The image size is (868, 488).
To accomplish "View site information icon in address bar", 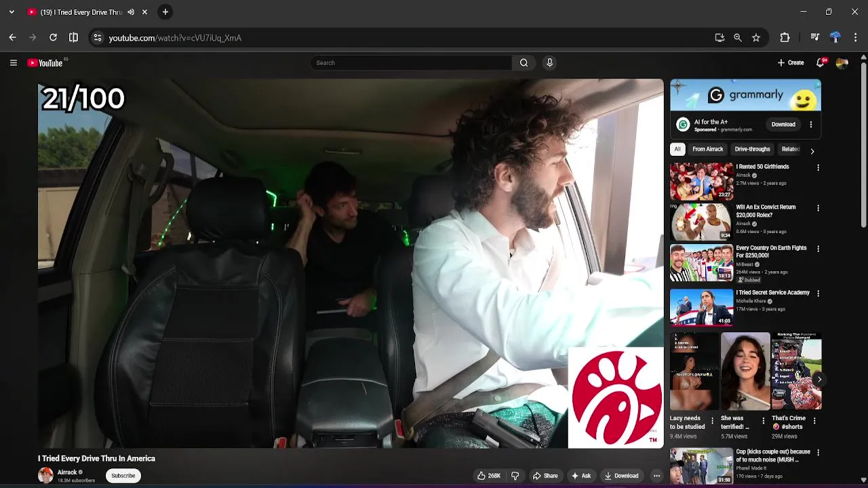I will pos(98,38).
